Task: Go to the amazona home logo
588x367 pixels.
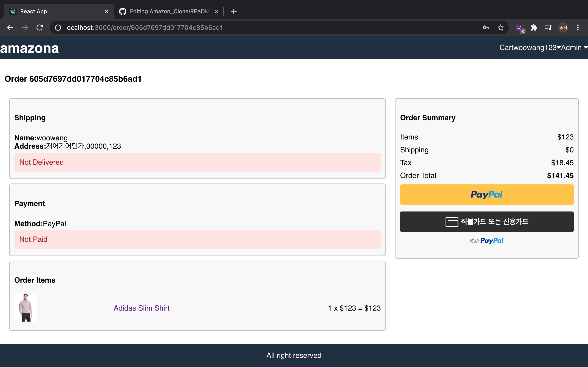Action: (x=29, y=48)
